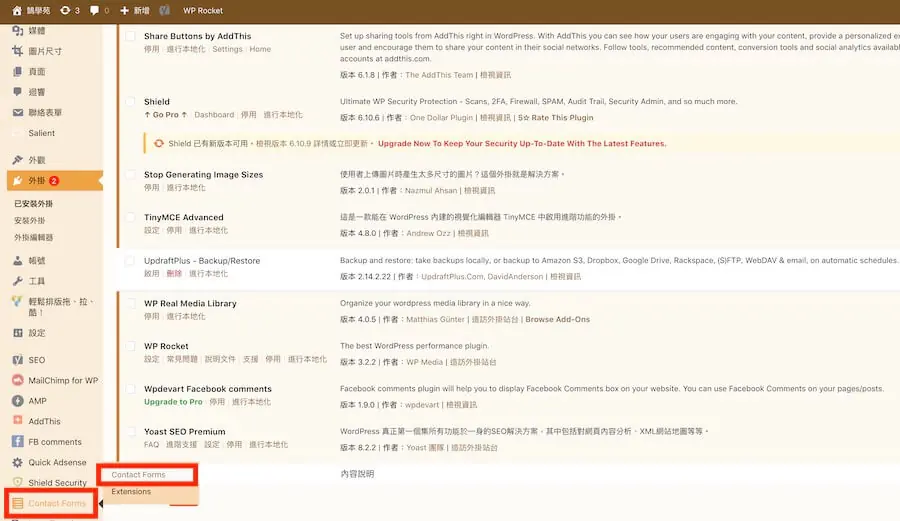Tick the WP Rocket plugin row checkbox
Image resolution: width=900 pixels, height=521 pixels.
coord(131,346)
